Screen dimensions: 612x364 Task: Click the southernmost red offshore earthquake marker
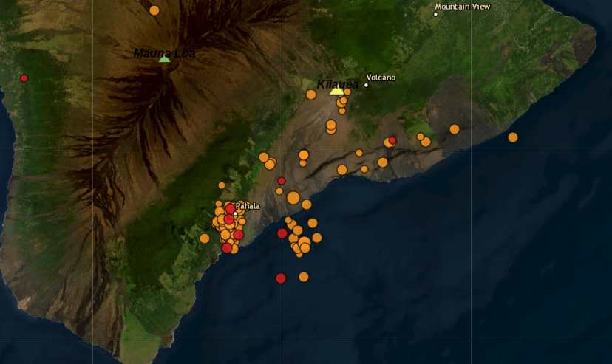click(281, 278)
